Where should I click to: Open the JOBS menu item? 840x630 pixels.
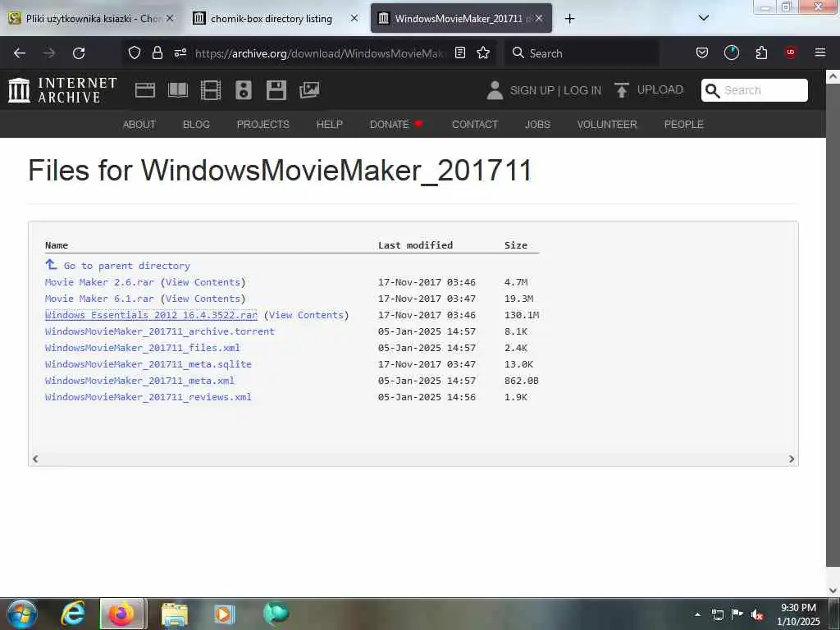click(x=537, y=125)
